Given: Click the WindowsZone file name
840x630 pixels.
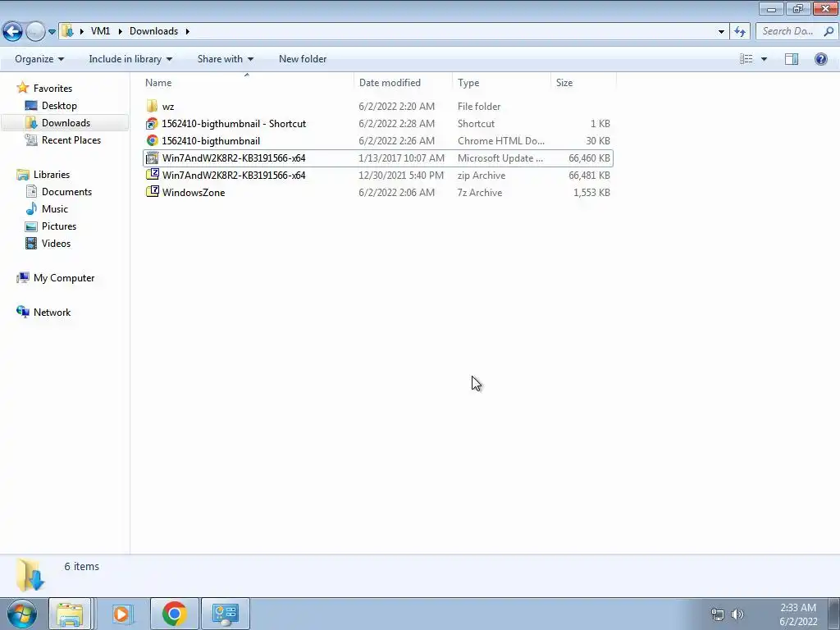Looking at the screenshot, I should point(194,192).
